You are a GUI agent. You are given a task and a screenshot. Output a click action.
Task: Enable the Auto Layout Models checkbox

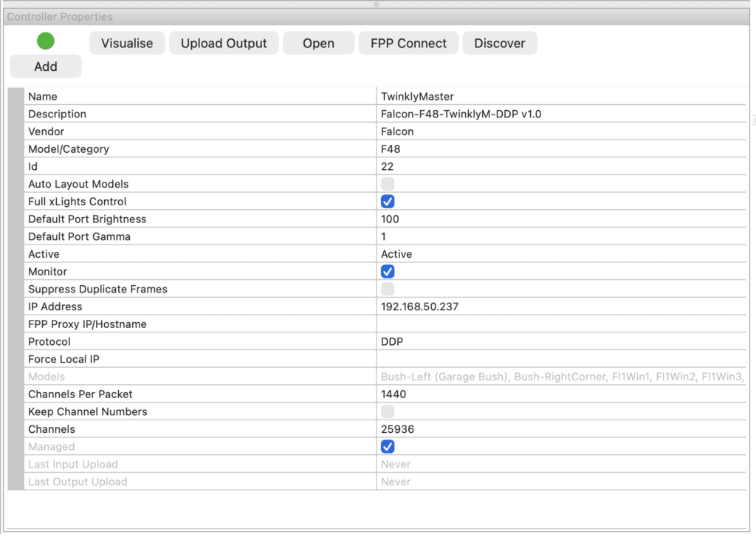click(388, 184)
